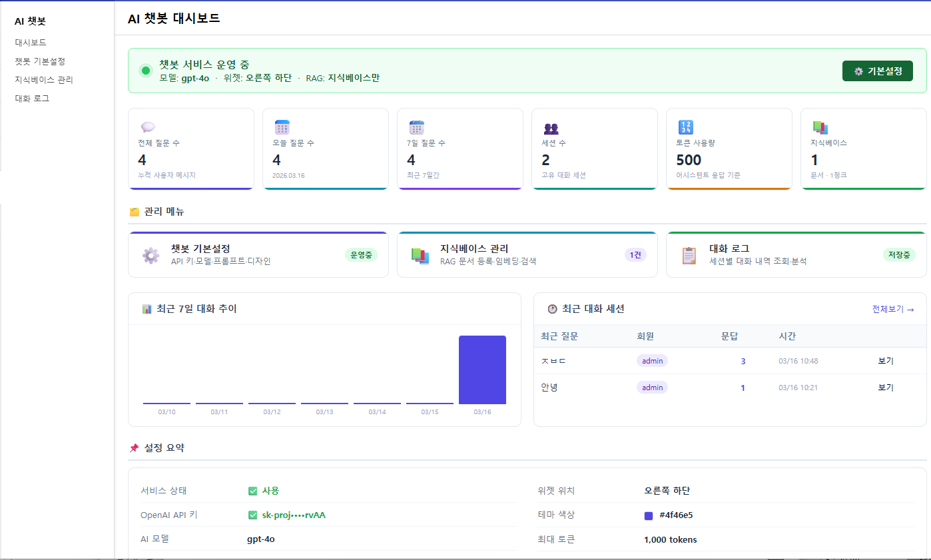This screenshot has width=931, height=560.
Task: Click the admin badge in the 안녕 row
Action: pos(653,387)
